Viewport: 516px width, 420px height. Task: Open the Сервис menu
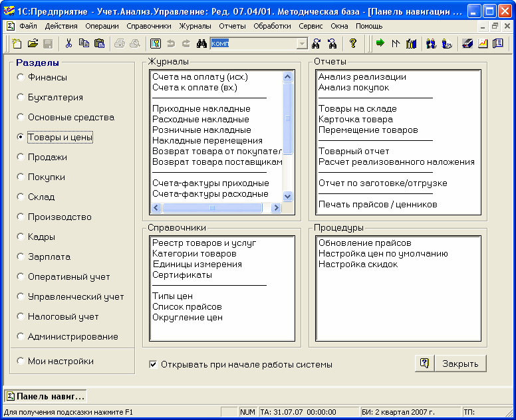[x=311, y=26]
